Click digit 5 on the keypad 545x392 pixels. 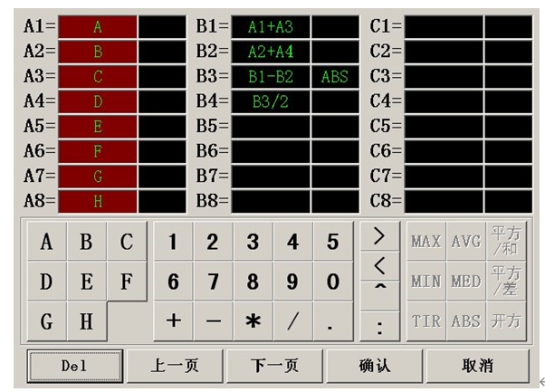(333, 241)
